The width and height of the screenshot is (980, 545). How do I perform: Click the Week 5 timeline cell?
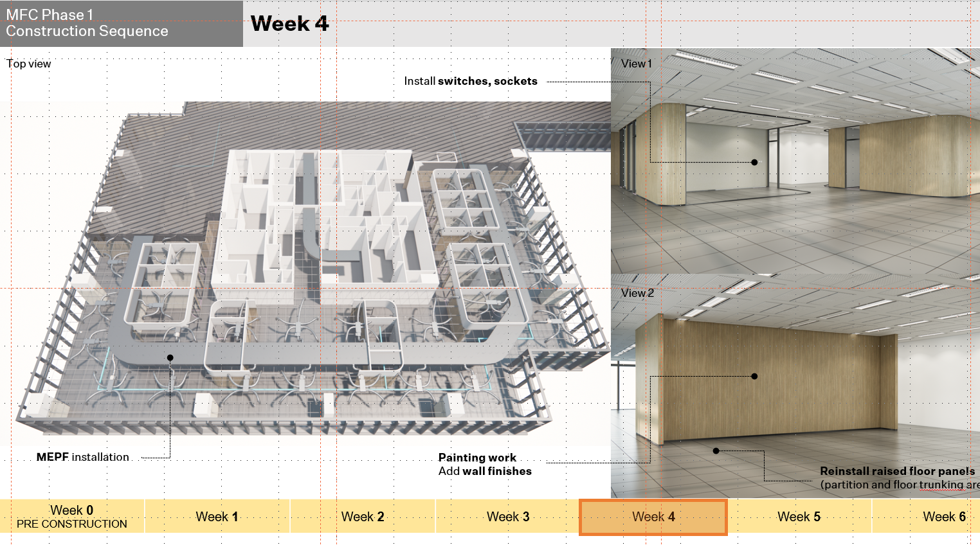[799, 517]
